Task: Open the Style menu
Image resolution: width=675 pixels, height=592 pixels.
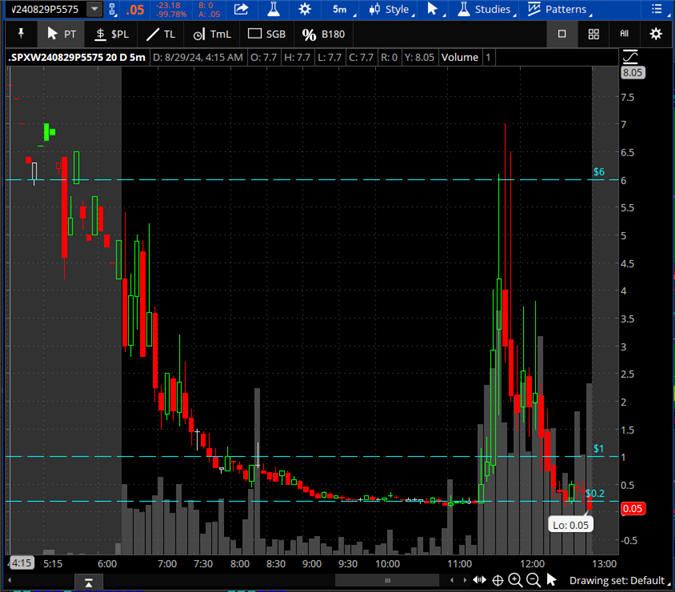Action: 389,9
